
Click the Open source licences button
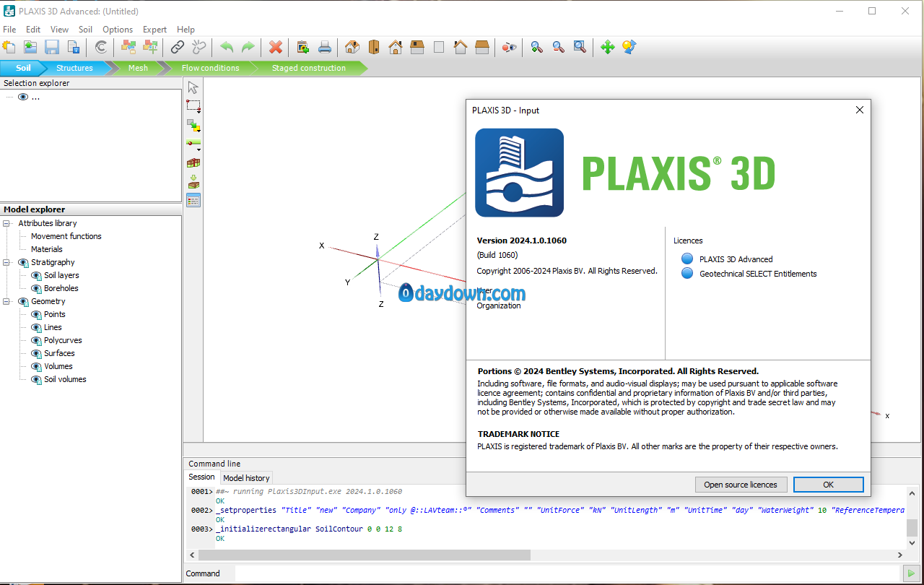(x=741, y=485)
